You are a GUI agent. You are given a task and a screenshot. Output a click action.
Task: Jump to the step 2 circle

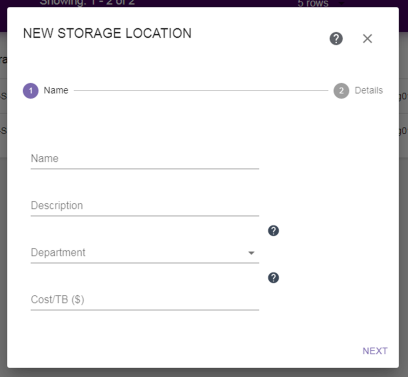(x=341, y=91)
